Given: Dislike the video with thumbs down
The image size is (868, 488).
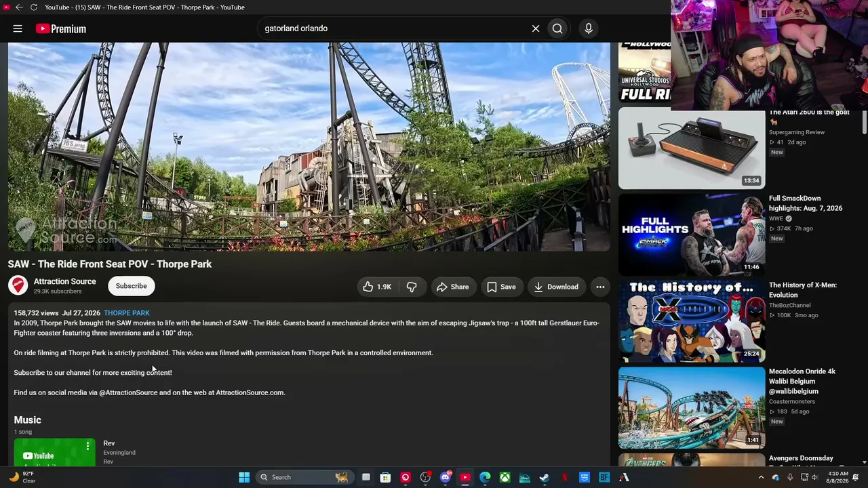Looking at the screenshot, I should click(412, 287).
